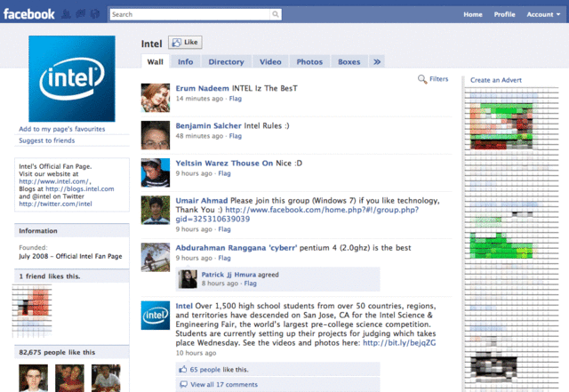Open http://www.intel.com/ link
Image resolution: width=569 pixels, height=392 pixels.
coord(54,181)
